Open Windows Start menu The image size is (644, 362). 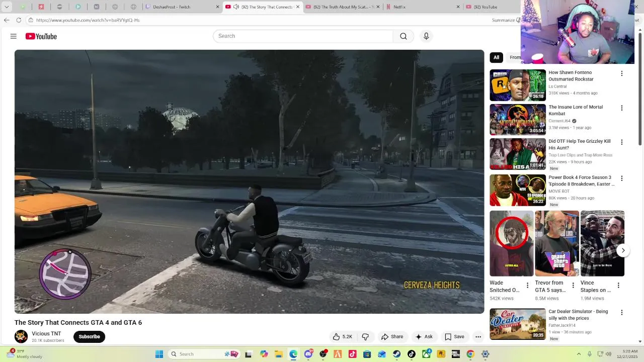point(159,354)
